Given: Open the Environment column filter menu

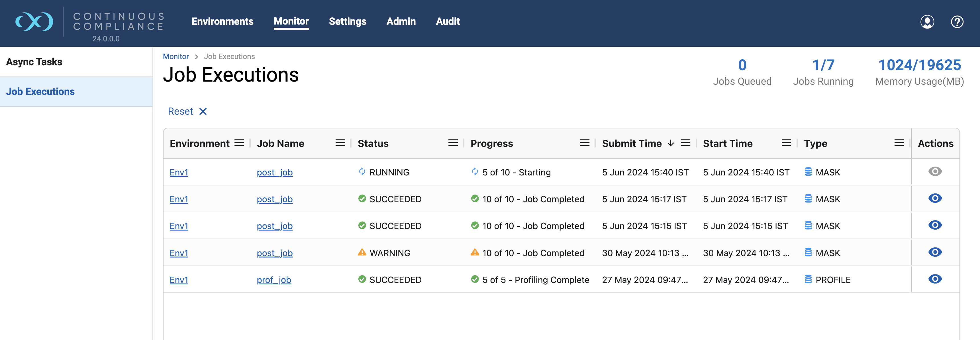Looking at the screenshot, I should pyautogui.click(x=239, y=143).
